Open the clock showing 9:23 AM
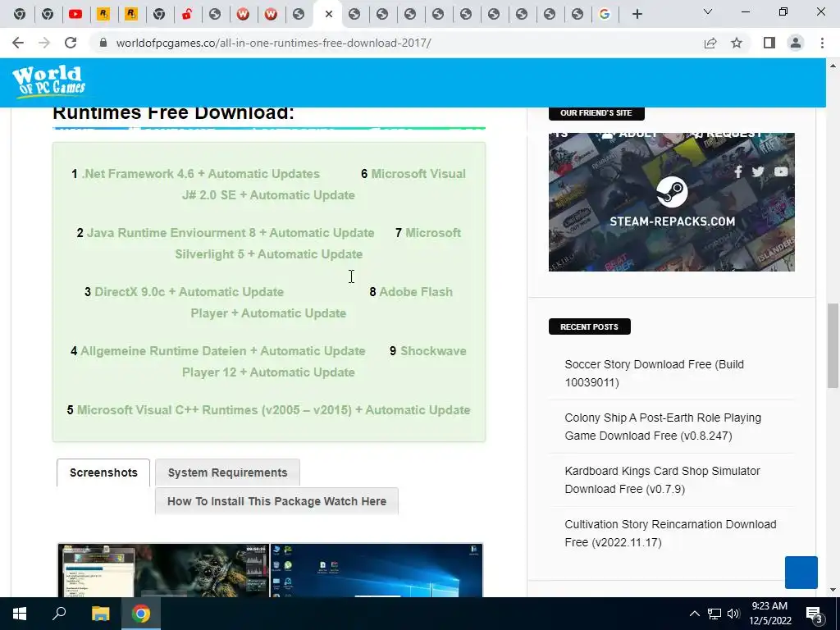Viewport: 840px width, 630px height. [x=769, y=614]
